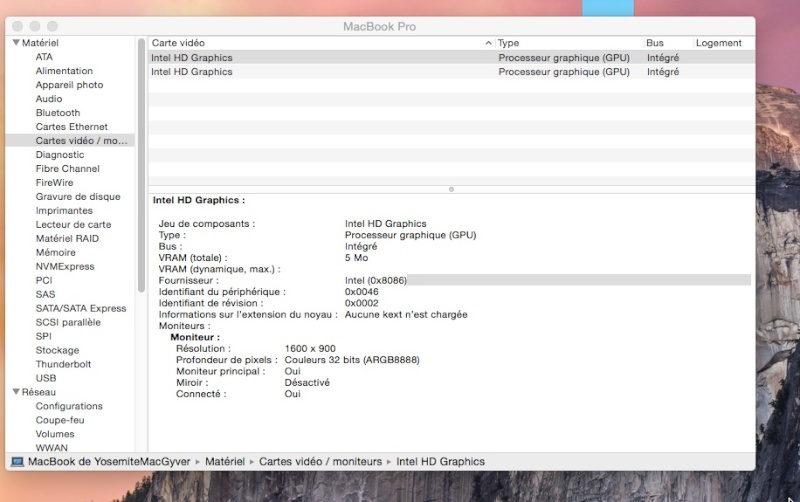Select Cartes vidéo / moniteurs item

(70, 140)
